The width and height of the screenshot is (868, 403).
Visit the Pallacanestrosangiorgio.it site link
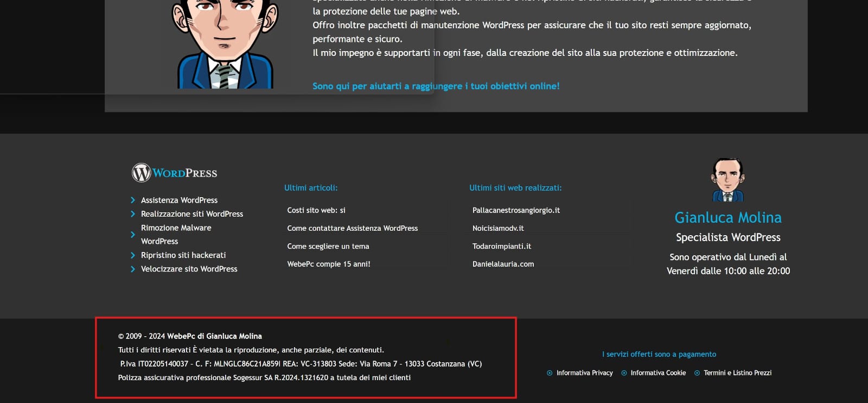516,210
